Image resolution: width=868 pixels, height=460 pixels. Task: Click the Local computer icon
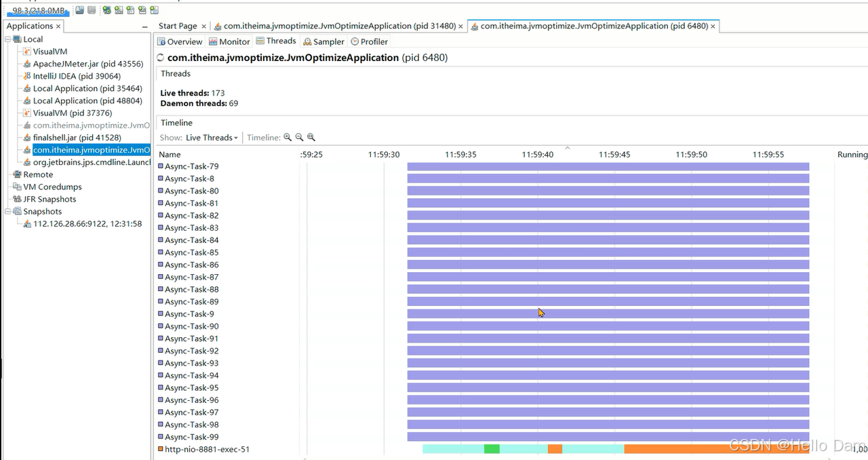click(18, 39)
